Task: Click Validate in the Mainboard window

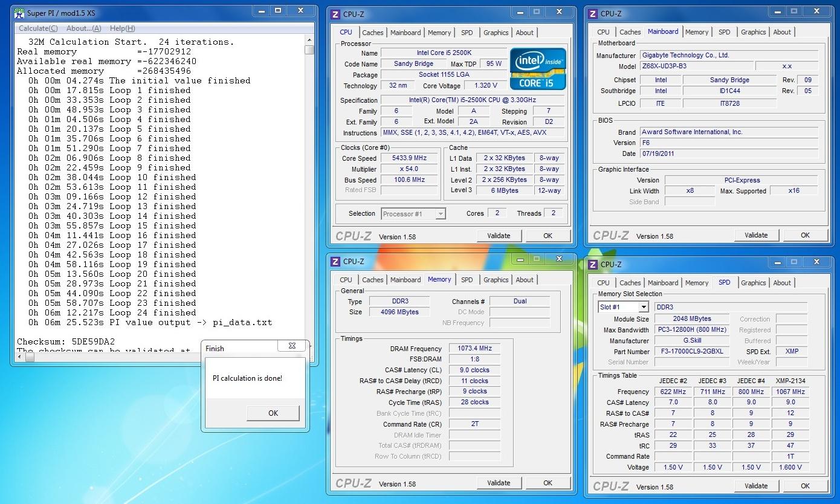Action: click(x=756, y=235)
